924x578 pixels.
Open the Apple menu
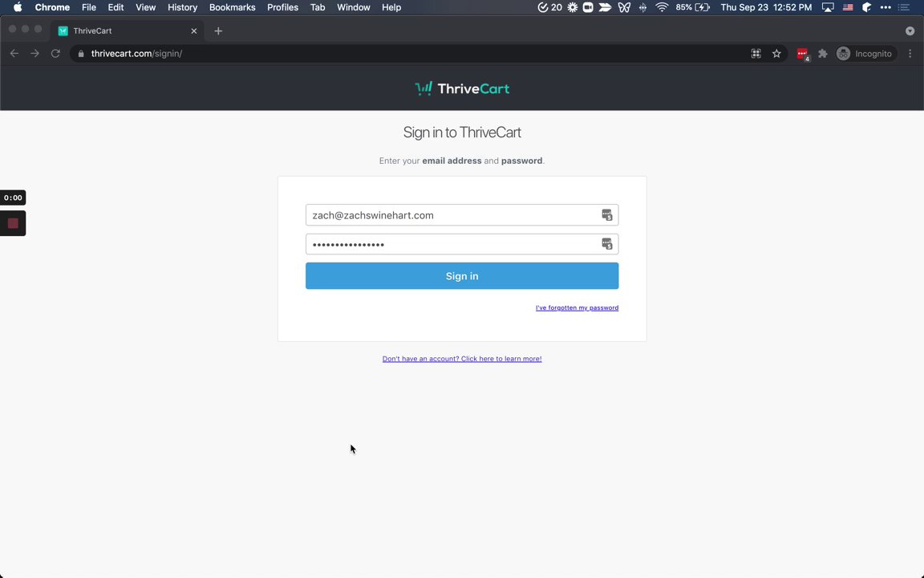point(18,7)
